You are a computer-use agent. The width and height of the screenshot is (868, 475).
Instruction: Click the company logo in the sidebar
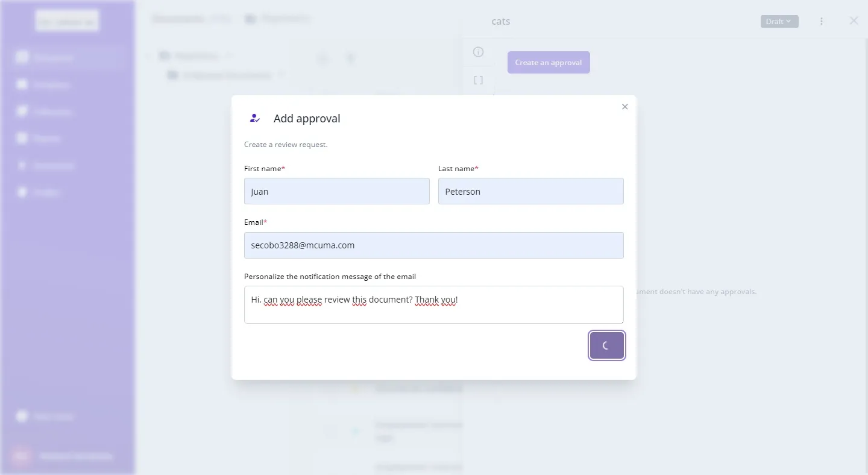(67, 21)
